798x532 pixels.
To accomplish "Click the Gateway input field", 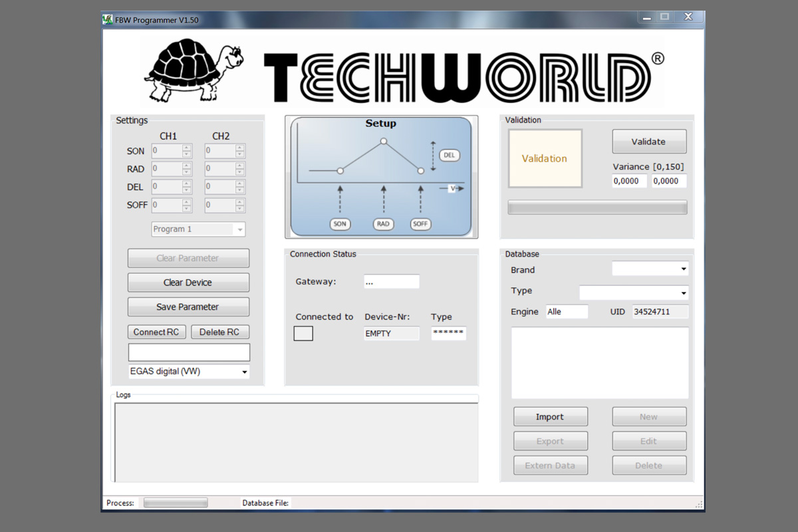I will 392,281.
